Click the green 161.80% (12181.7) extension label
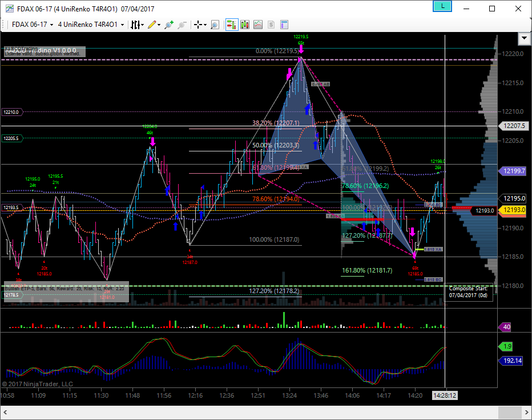Viewport: 532px width, 420px height. (367, 271)
